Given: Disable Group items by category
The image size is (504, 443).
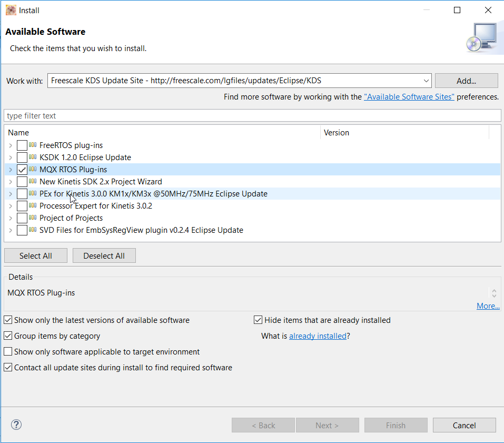Looking at the screenshot, I should tap(8, 336).
